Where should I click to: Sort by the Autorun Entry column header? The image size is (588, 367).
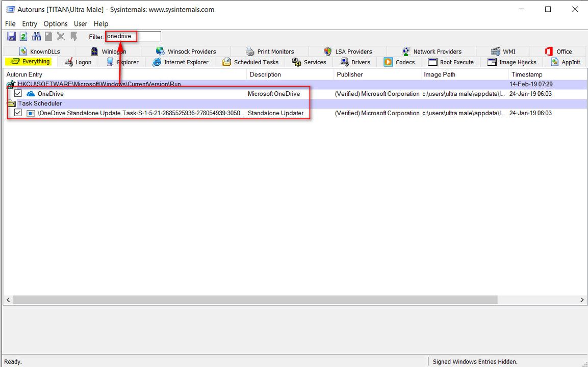(125, 74)
